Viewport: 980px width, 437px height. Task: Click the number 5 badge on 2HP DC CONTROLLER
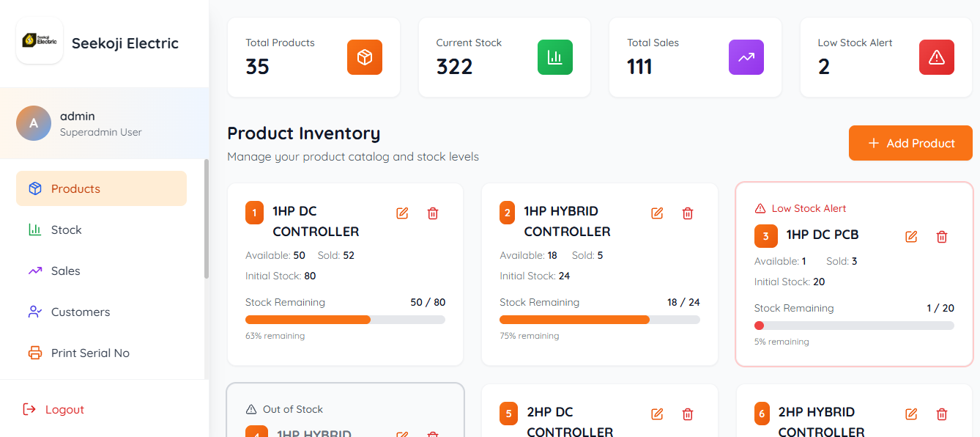(x=508, y=414)
